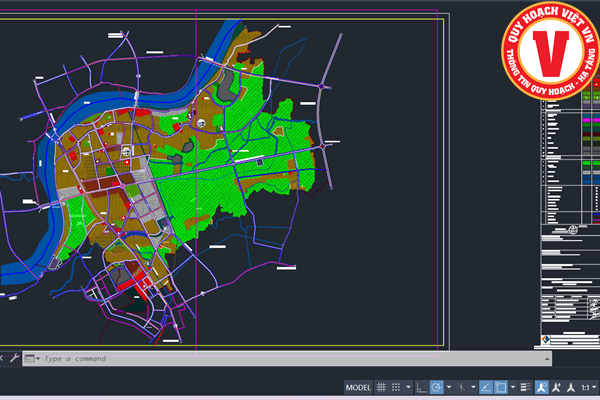Click the Polar Tracking circular icon
This screenshot has height=400, width=600.
point(435,387)
